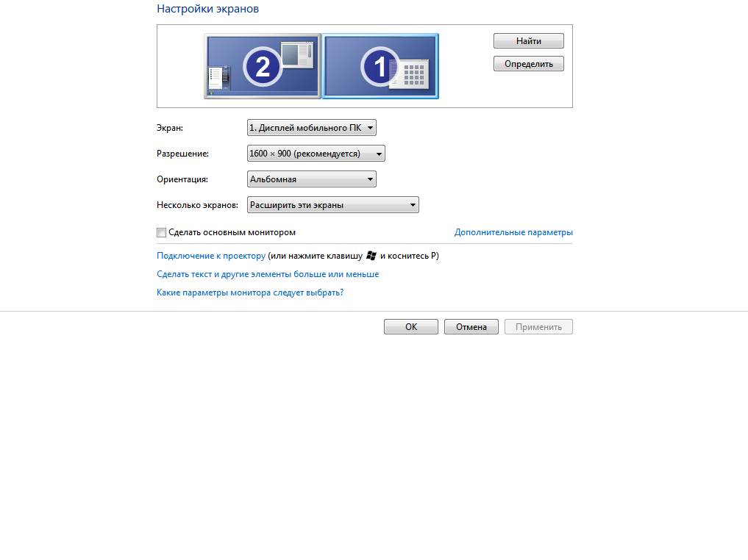
Task: Open Дополнительные параметры link
Action: (513, 232)
